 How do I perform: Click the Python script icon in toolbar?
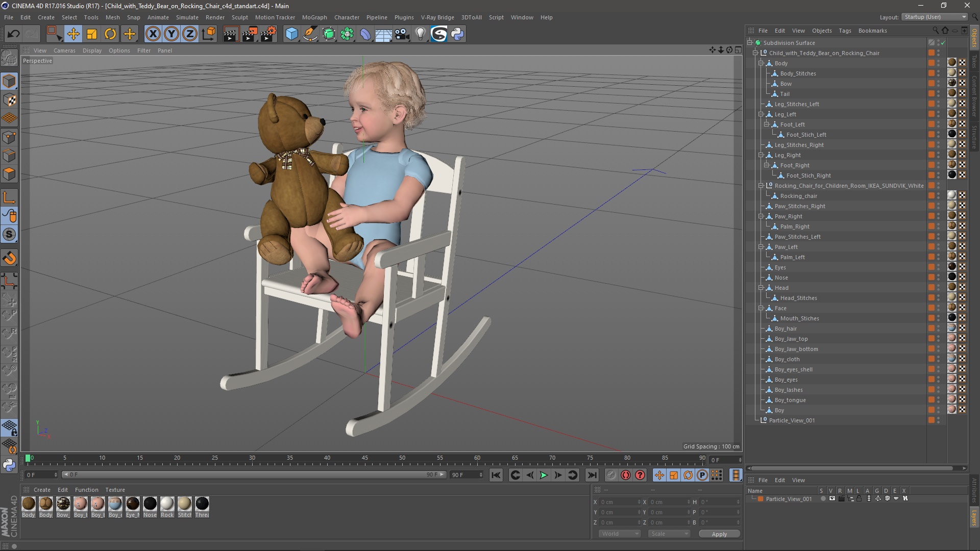(458, 34)
